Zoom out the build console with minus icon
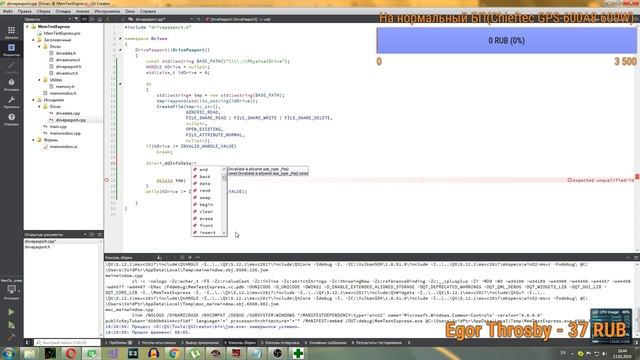Image resolution: width=640 pixels, height=360 pixels. click(x=198, y=258)
